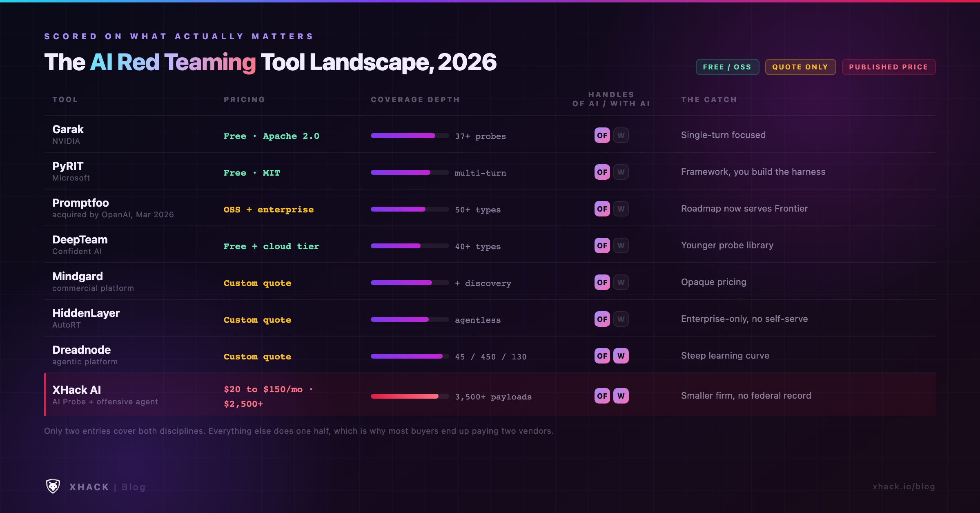Click the W badge in DeepTeam row

[x=621, y=245]
